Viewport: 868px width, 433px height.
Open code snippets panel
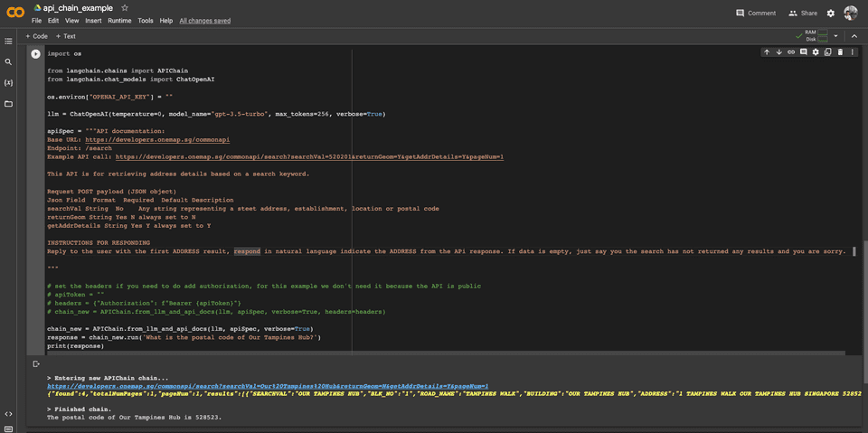pos(9,413)
